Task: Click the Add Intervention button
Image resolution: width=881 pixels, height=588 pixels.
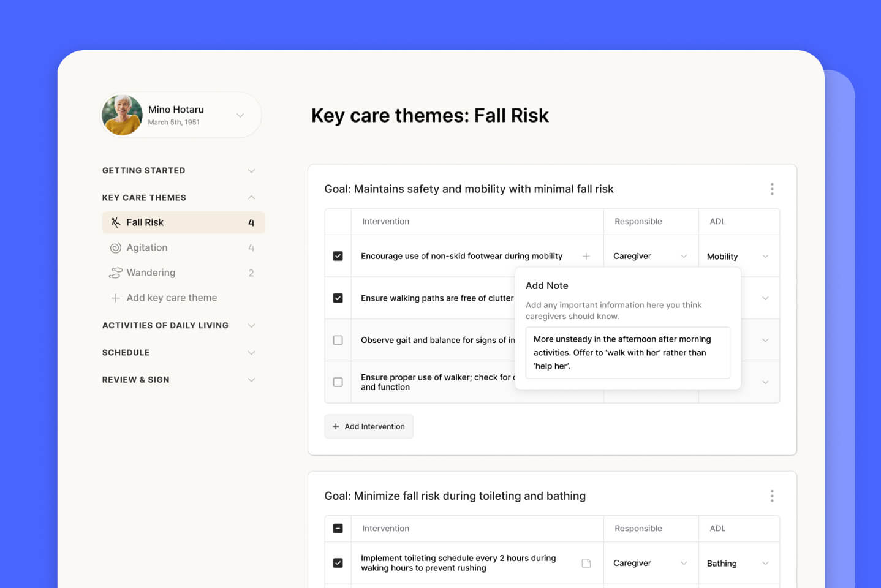Action: click(x=369, y=426)
